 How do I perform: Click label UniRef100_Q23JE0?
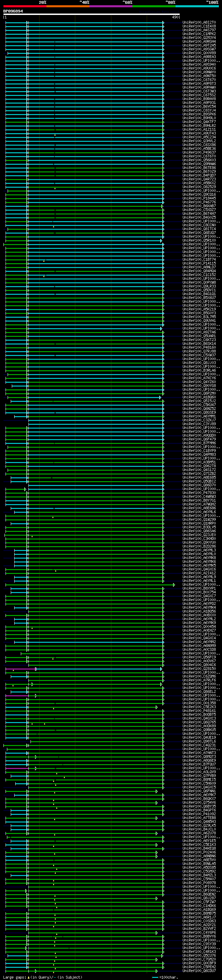point(199,535)
